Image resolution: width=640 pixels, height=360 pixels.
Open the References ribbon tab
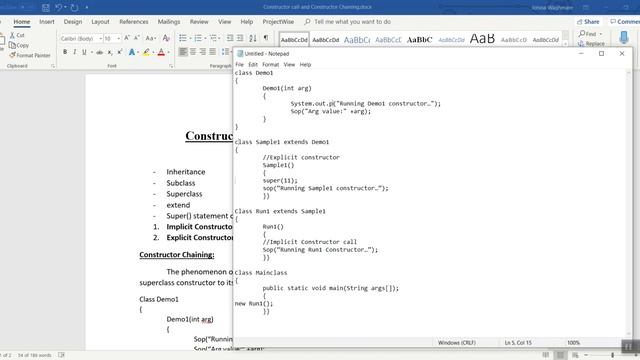point(133,22)
